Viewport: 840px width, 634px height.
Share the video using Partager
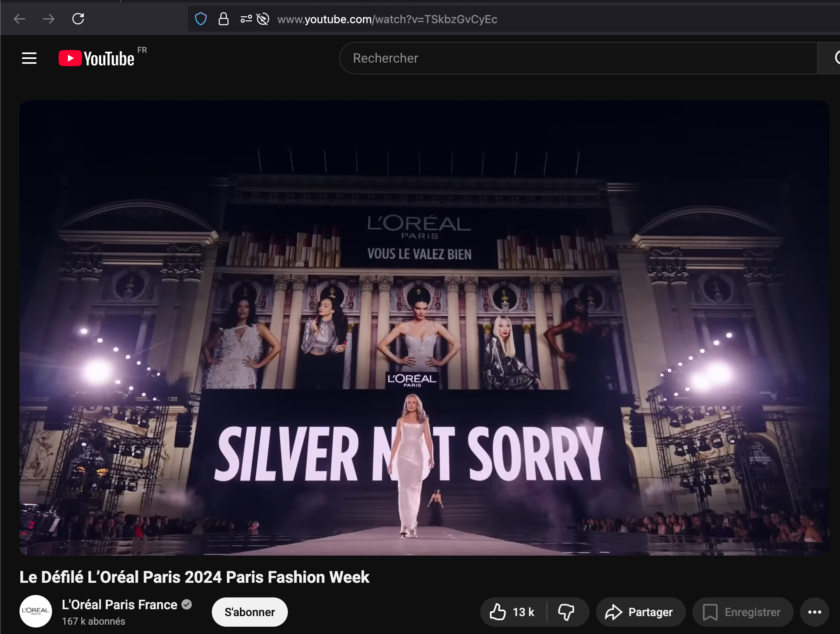pos(640,612)
